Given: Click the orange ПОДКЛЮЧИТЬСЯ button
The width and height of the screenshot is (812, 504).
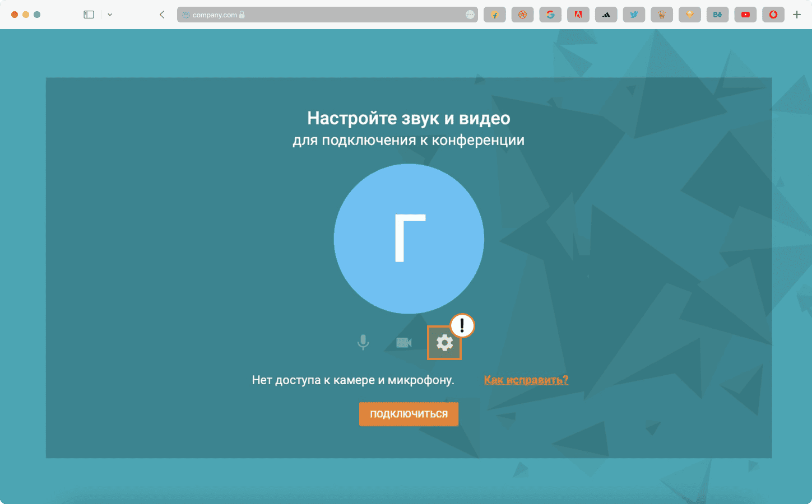Looking at the screenshot, I should 409,414.
